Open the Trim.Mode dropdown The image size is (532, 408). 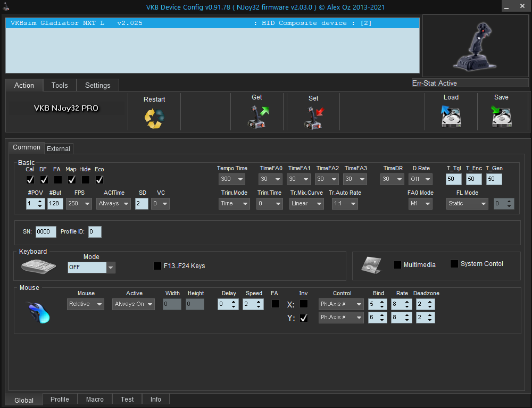(x=234, y=204)
